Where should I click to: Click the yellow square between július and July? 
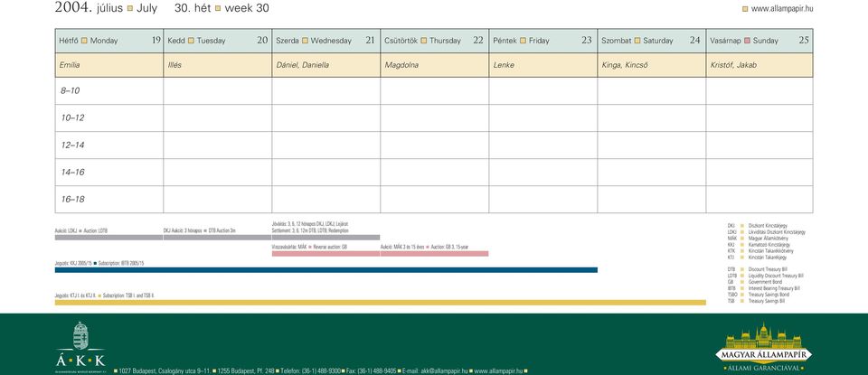[130, 8]
